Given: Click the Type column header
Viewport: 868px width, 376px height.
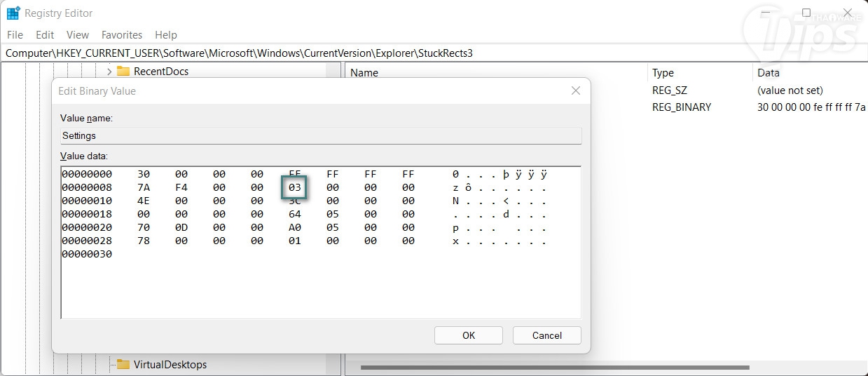Looking at the screenshot, I should pyautogui.click(x=663, y=72).
